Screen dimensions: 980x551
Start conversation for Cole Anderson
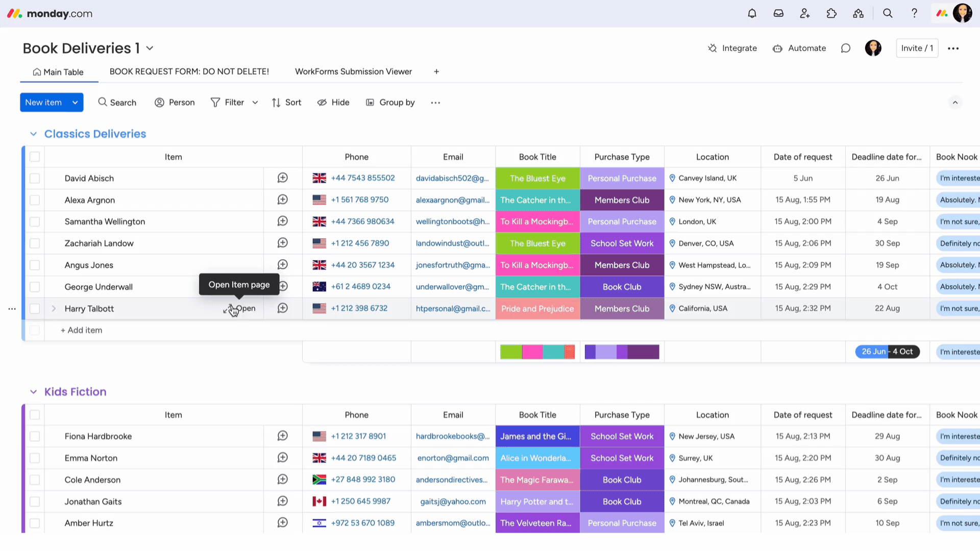pos(283,480)
